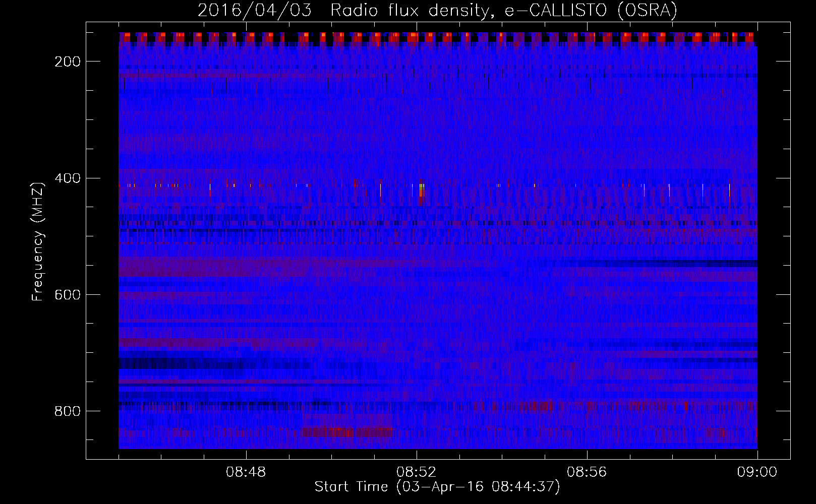Click the 'Start Time (03-Apr-16 08:44:37)' label

(x=437, y=487)
